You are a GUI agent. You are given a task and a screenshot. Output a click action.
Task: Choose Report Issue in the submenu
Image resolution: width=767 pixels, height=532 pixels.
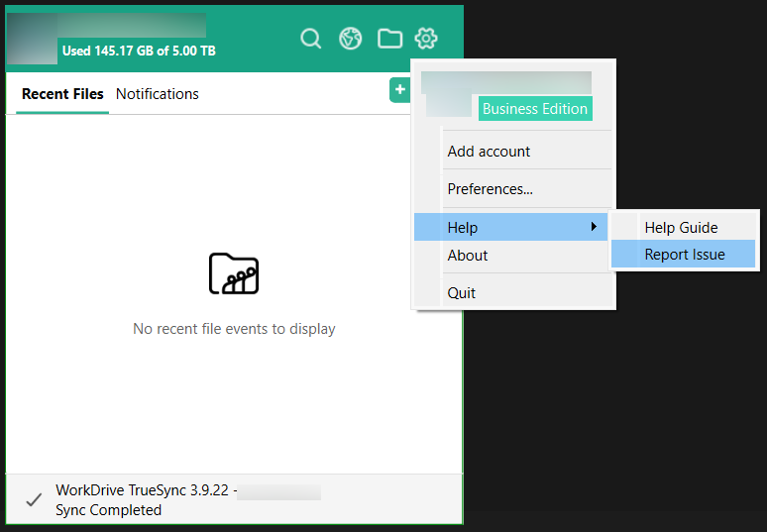(x=684, y=255)
